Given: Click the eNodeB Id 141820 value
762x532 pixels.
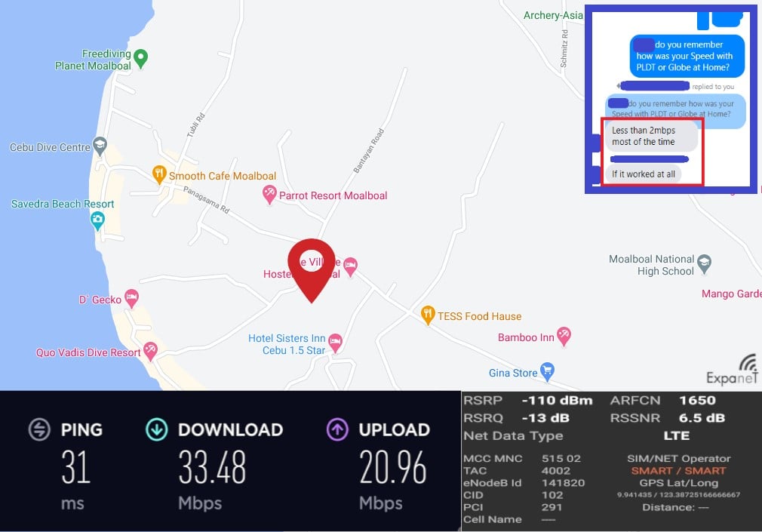Looking at the screenshot, I should tap(564, 483).
